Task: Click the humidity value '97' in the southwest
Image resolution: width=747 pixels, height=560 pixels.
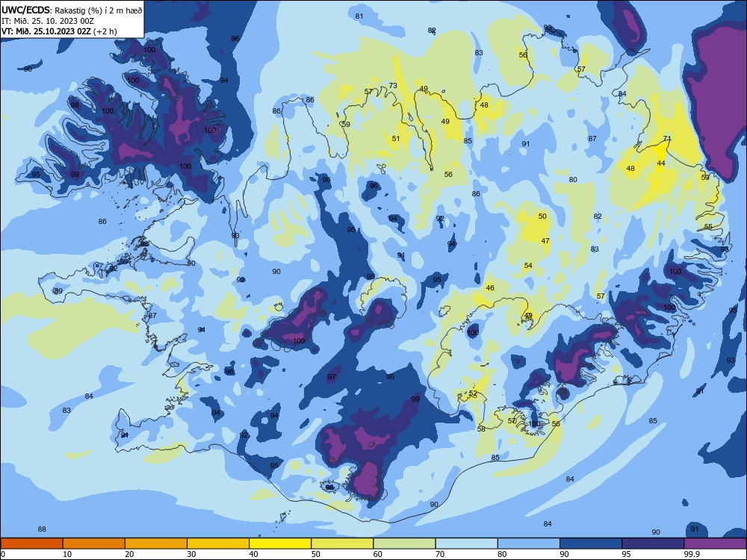Action: click(x=332, y=376)
